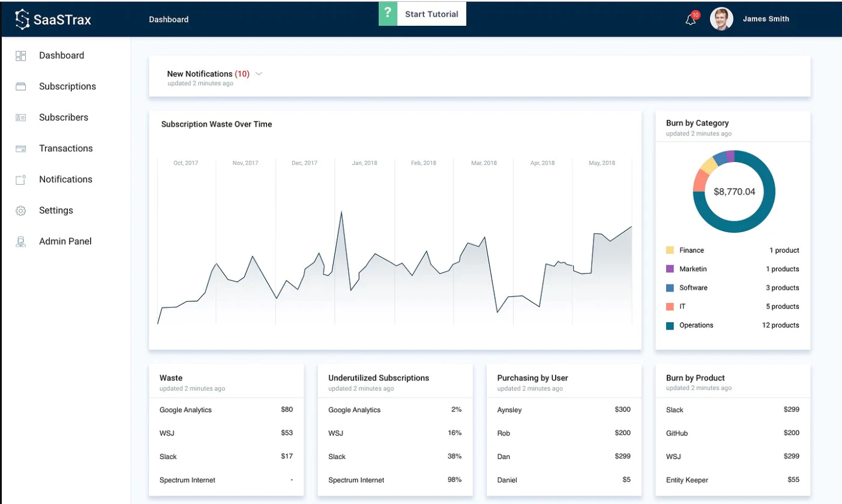Viewport: 842px width, 504px height.
Task: Click Google Analytics in the Waste list
Action: 185,409
